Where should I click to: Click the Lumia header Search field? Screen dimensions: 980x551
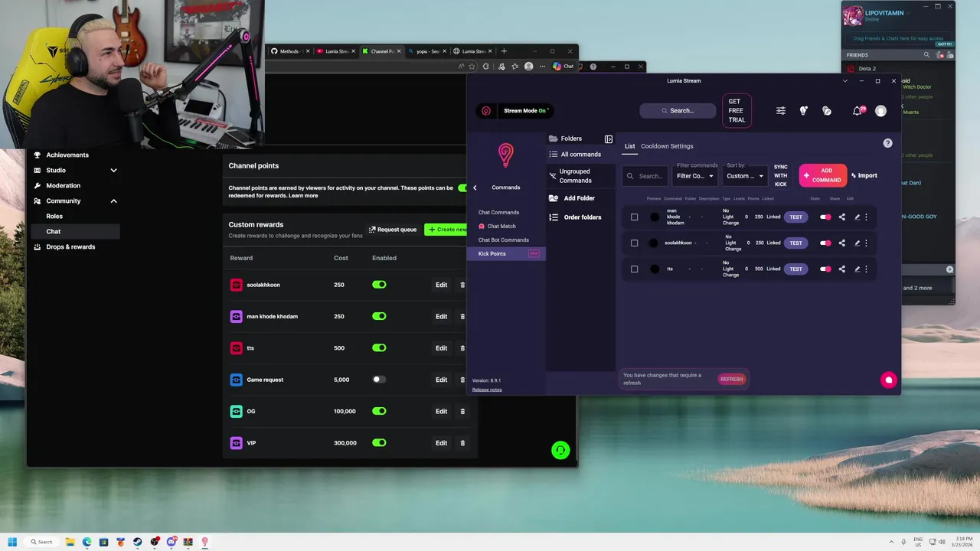(678, 111)
